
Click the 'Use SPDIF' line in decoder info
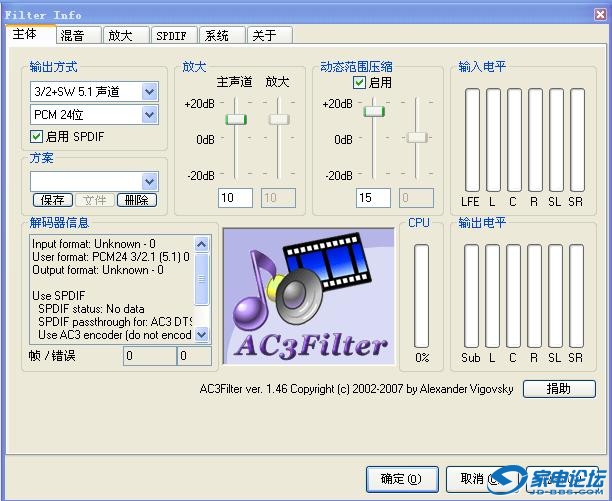[59, 295]
